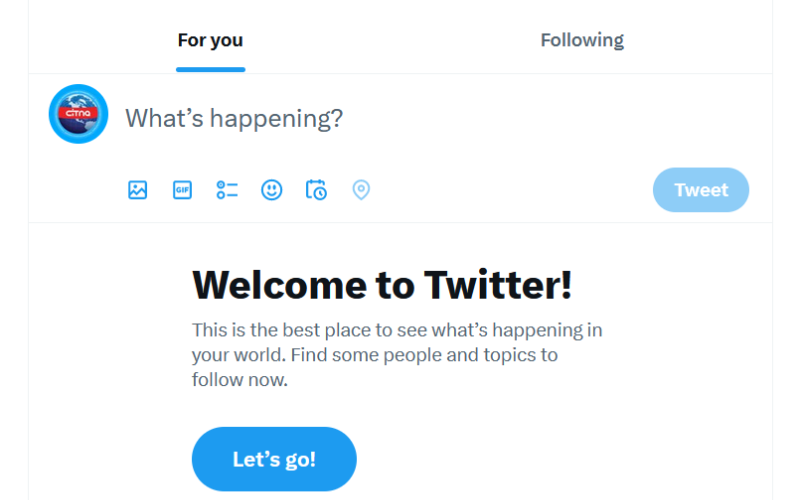The width and height of the screenshot is (800, 500).
Task: Open the GIF picker
Action: point(182,190)
